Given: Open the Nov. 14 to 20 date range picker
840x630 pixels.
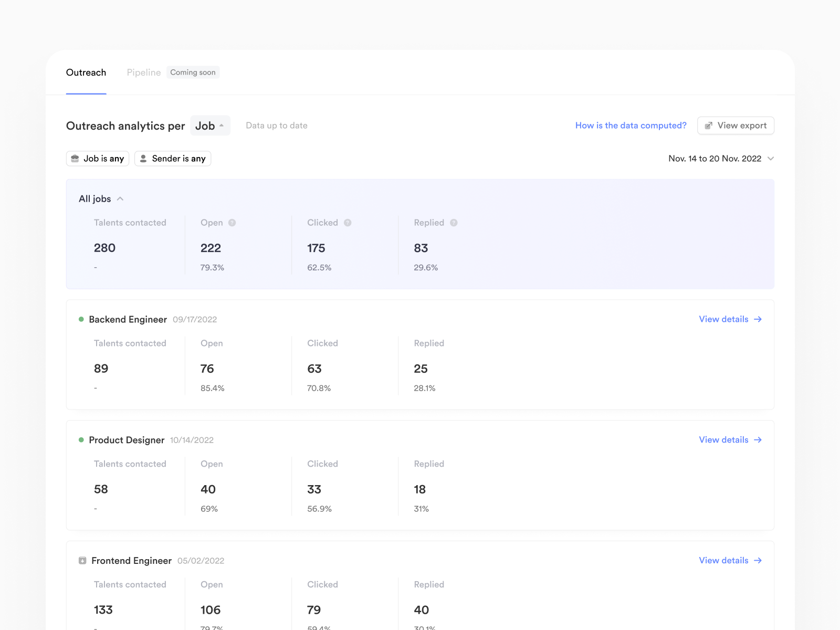Looking at the screenshot, I should [720, 159].
